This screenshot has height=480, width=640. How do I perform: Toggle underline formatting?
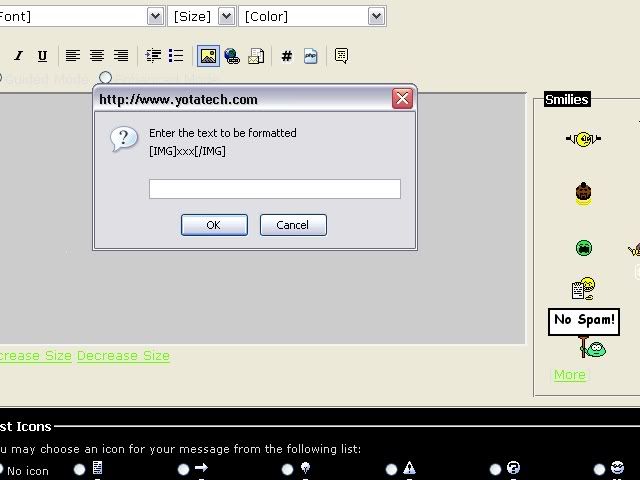pyautogui.click(x=42, y=56)
